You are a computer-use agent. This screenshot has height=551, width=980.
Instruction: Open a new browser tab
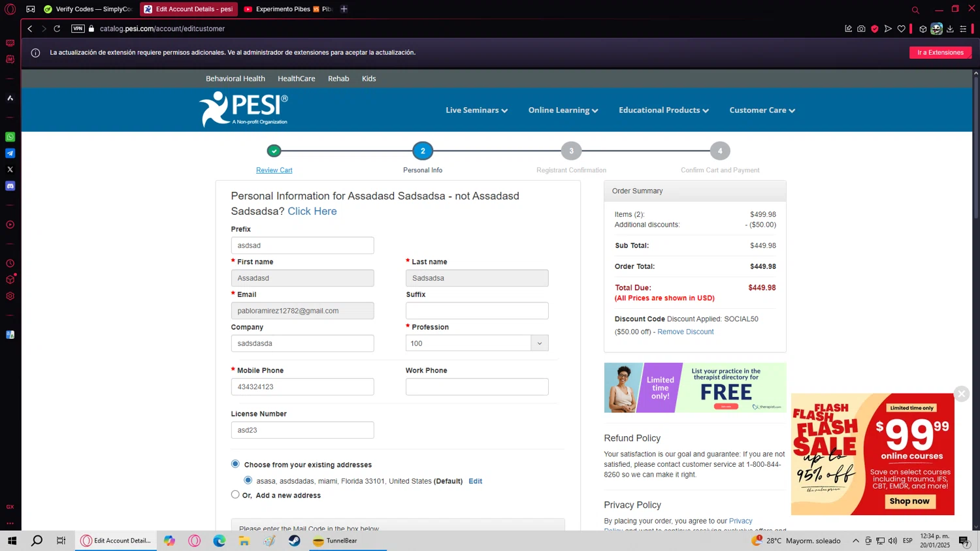344,9
